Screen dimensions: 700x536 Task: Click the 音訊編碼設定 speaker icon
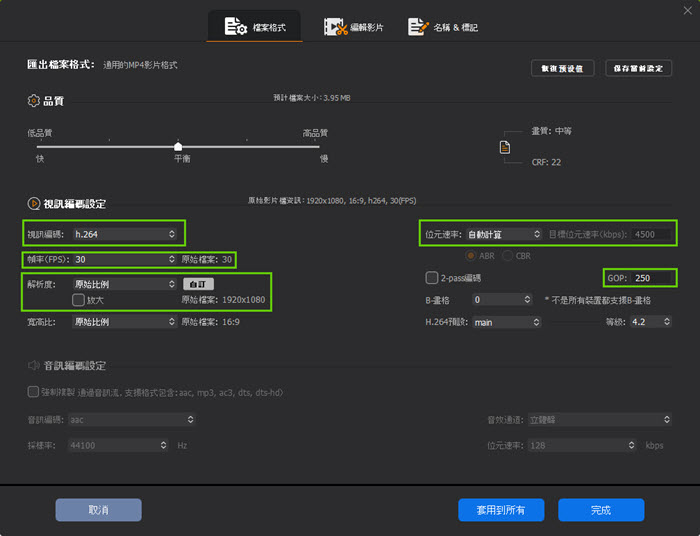[34, 366]
